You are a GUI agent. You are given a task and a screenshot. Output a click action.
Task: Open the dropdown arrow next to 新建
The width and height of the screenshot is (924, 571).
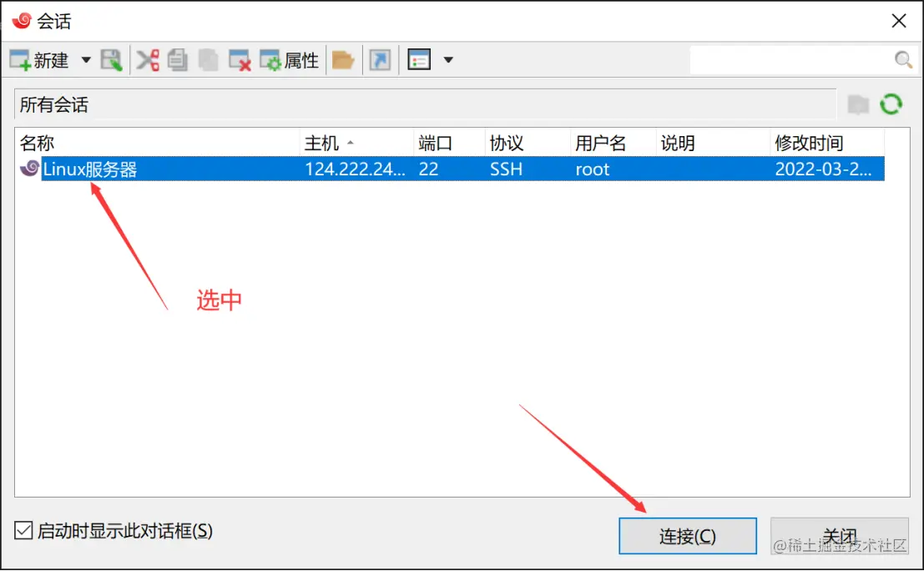(x=86, y=60)
